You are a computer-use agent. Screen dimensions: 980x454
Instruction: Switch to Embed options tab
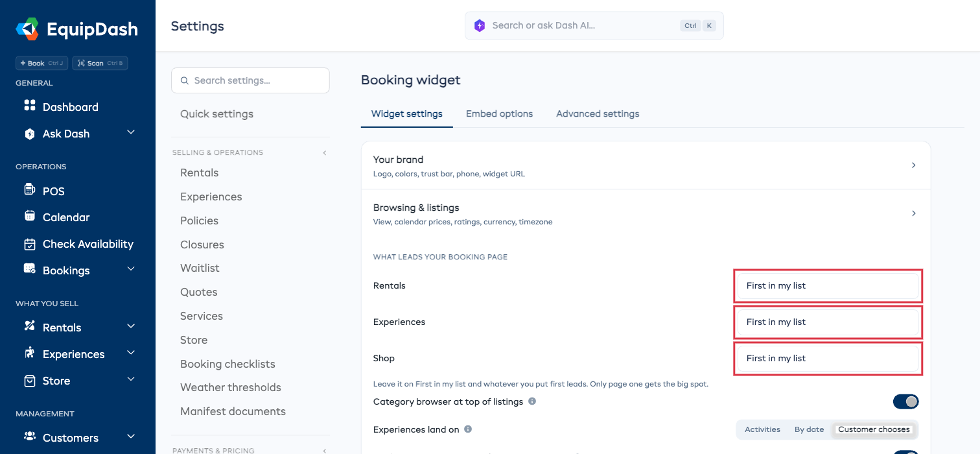tap(499, 113)
